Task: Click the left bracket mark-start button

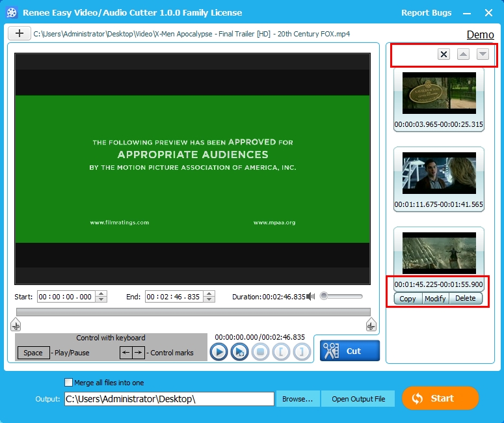Action: click(281, 352)
